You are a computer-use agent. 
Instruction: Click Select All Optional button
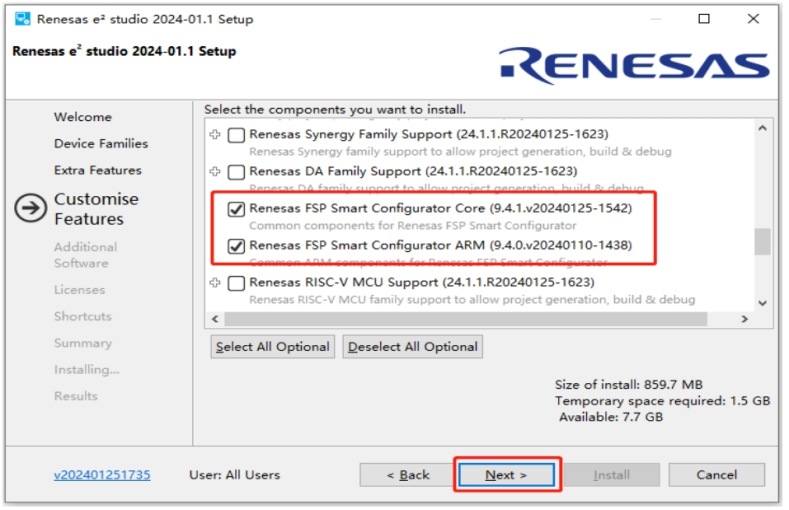click(272, 347)
